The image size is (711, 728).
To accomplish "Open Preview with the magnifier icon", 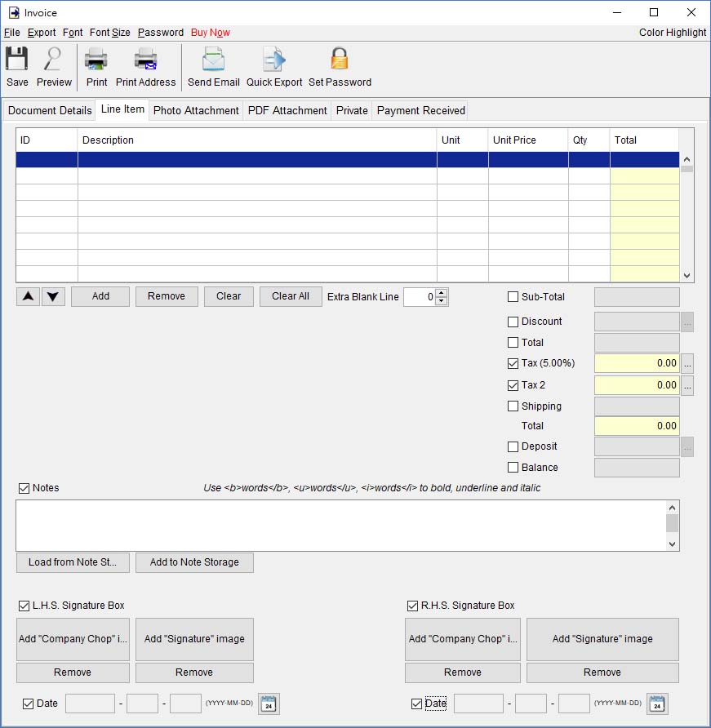I will [x=53, y=59].
